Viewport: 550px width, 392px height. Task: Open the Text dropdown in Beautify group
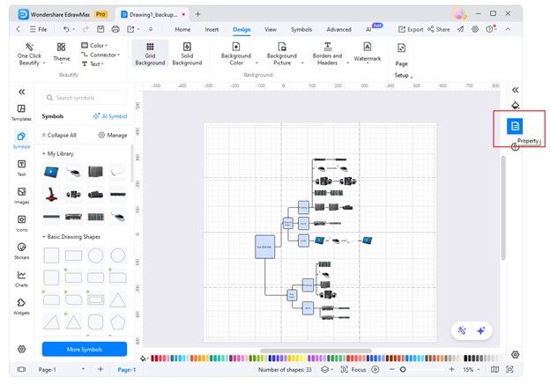click(x=93, y=64)
